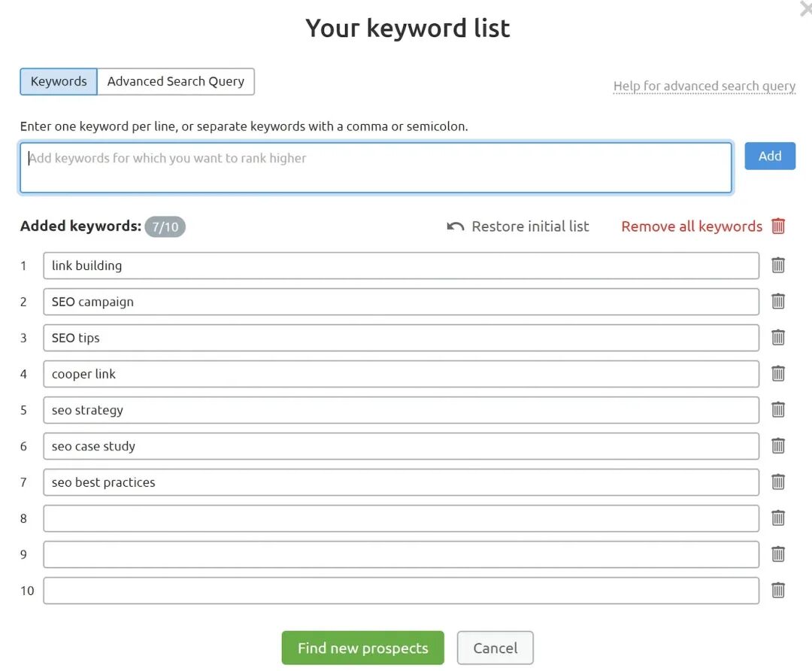Click Remove all keywords link
Image resolution: width=812 pixels, height=671 pixels.
coord(692,226)
